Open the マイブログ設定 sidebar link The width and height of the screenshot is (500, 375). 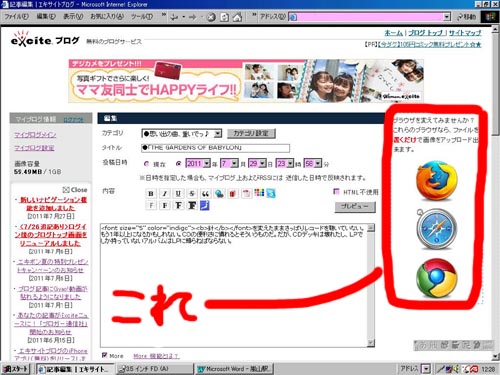34,148
